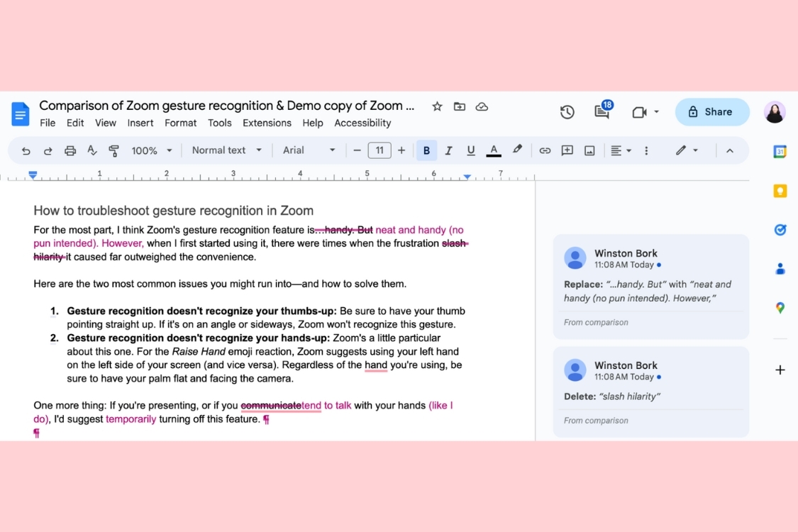The height and width of the screenshot is (532, 798).
Task: Print the document
Action: [x=70, y=150]
